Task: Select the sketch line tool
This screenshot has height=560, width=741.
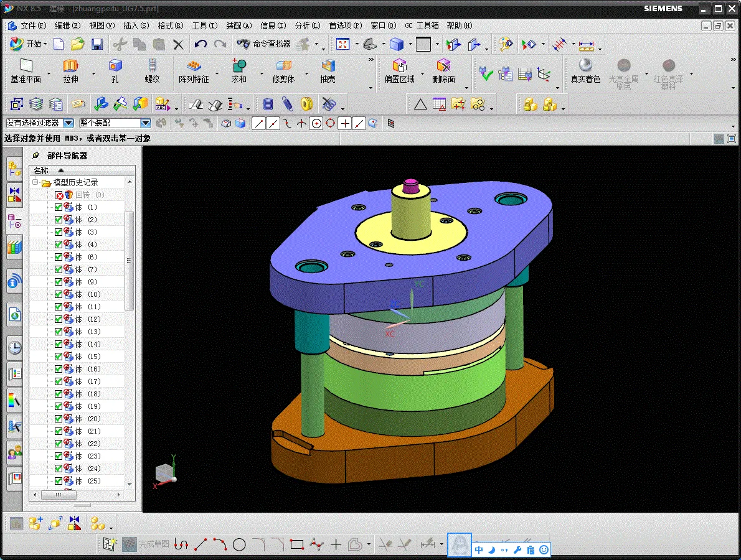Action: [201, 544]
